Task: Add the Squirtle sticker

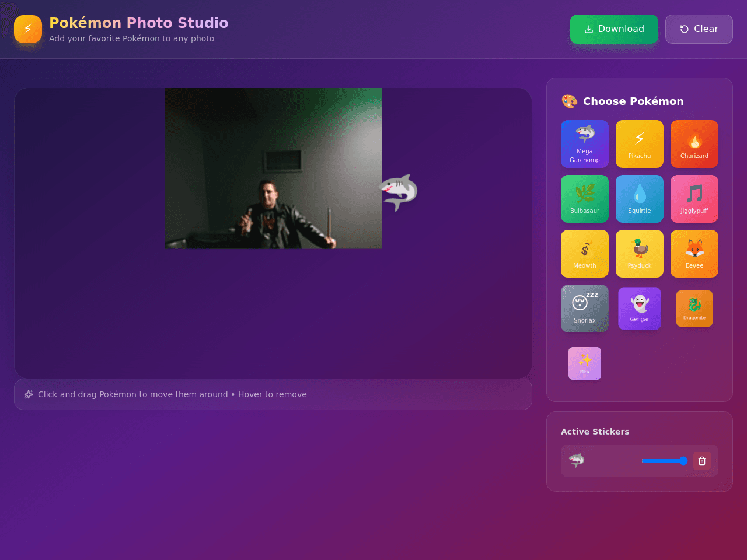Action: pyautogui.click(x=640, y=199)
